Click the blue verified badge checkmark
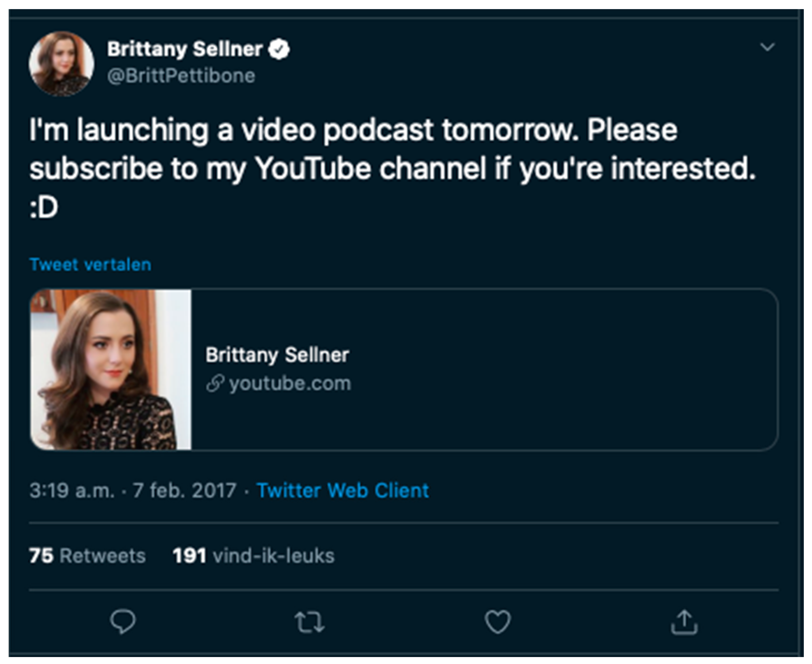812x664 pixels. click(x=279, y=49)
